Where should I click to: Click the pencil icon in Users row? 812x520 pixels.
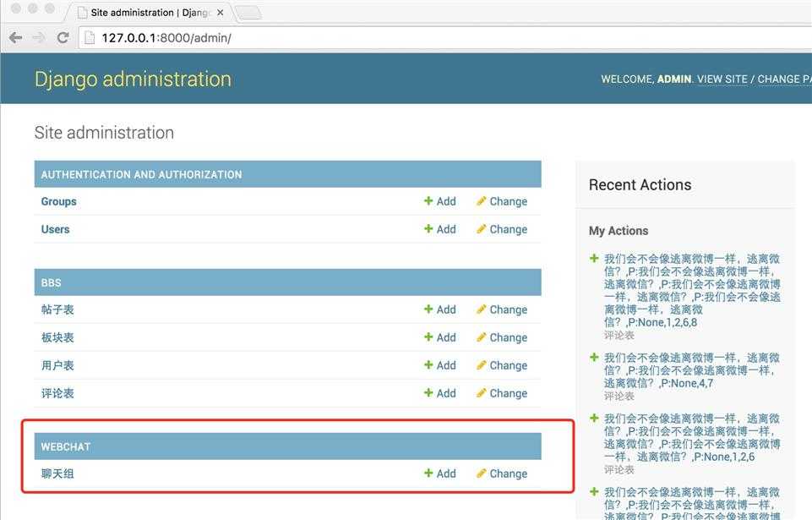[x=481, y=228]
